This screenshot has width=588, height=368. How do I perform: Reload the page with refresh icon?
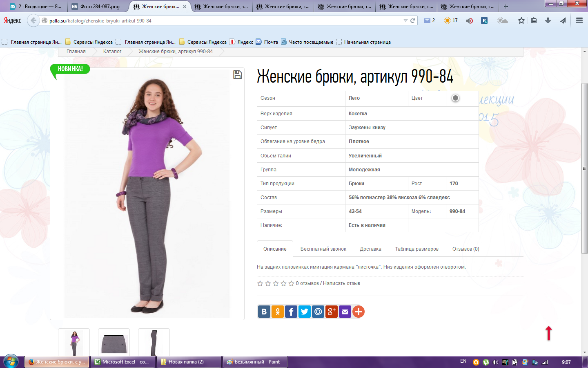click(412, 20)
